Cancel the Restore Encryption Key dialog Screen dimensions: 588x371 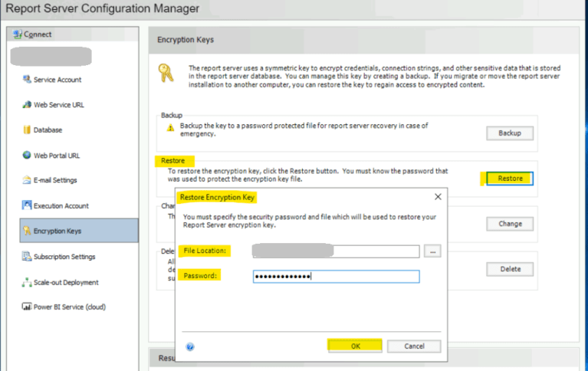tap(414, 346)
